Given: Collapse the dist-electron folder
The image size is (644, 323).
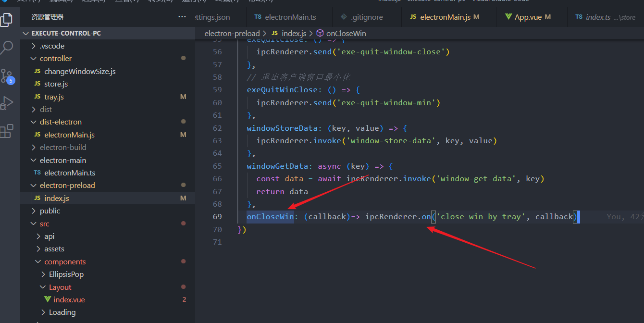Looking at the screenshot, I should coord(61,122).
